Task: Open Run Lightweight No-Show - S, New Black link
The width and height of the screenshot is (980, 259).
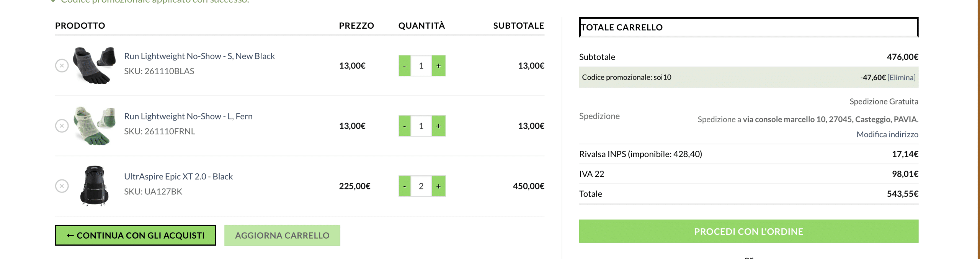Action: [x=199, y=56]
